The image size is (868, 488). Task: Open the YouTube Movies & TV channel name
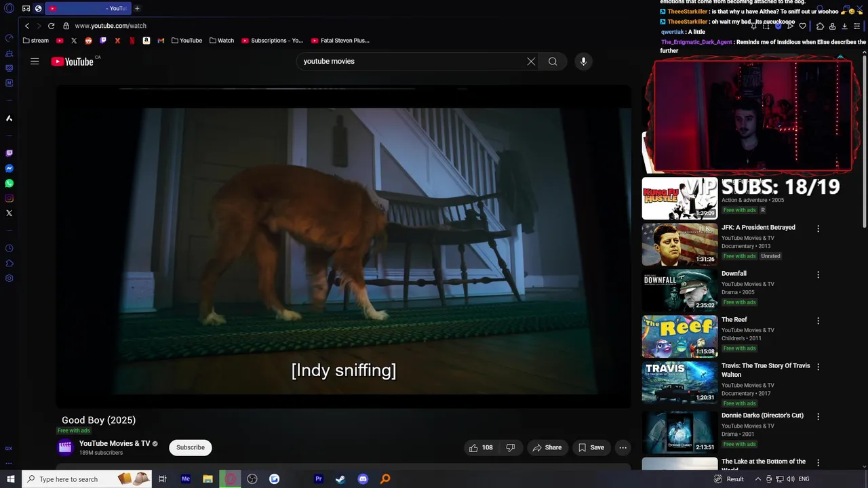coord(115,443)
